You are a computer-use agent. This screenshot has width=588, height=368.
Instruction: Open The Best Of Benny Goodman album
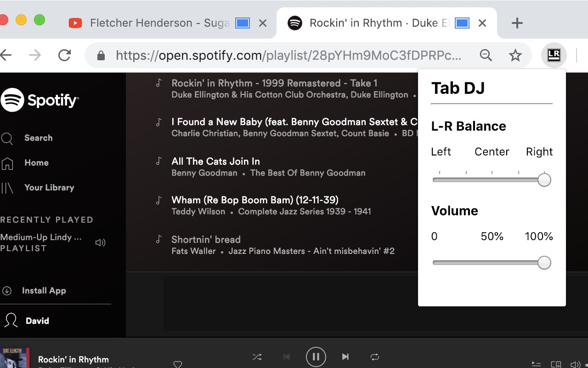tap(308, 173)
